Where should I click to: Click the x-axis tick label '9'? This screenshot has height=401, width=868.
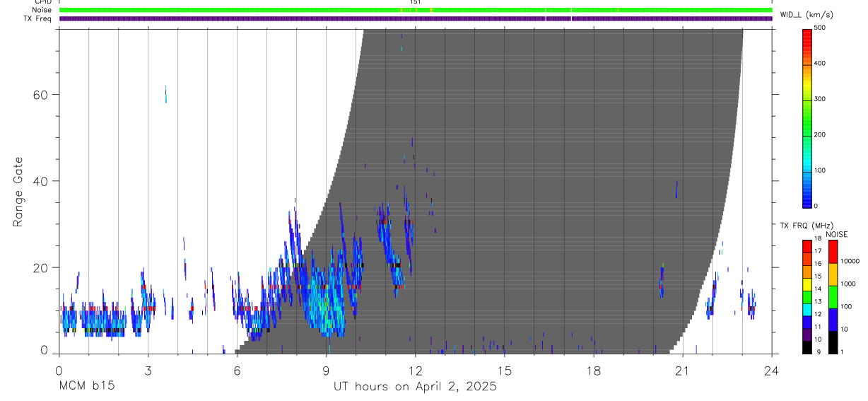click(x=326, y=371)
